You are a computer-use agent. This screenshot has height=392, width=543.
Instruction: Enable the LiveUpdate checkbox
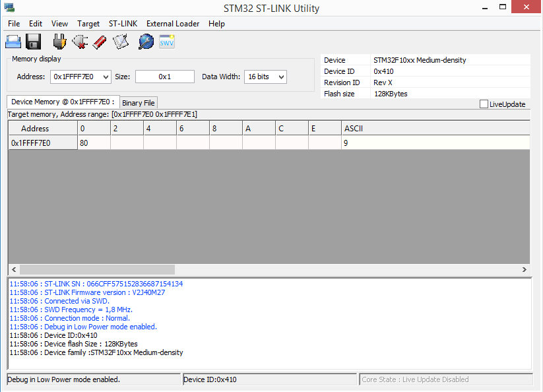pyautogui.click(x=484, y=104)
